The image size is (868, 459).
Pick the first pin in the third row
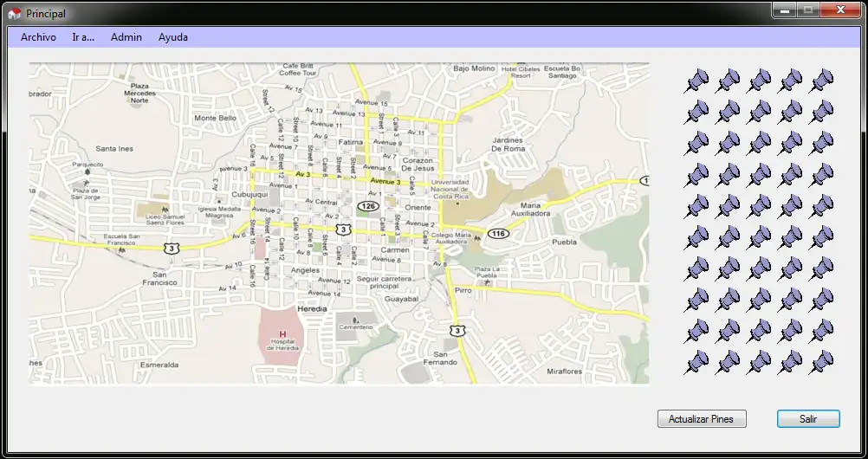pos(696,143)
